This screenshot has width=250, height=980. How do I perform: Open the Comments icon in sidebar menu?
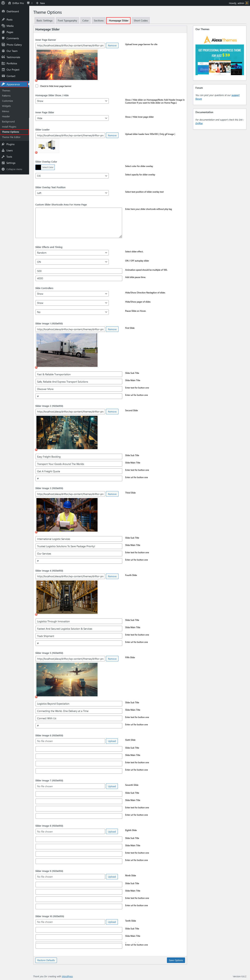(x=3, y=38)
